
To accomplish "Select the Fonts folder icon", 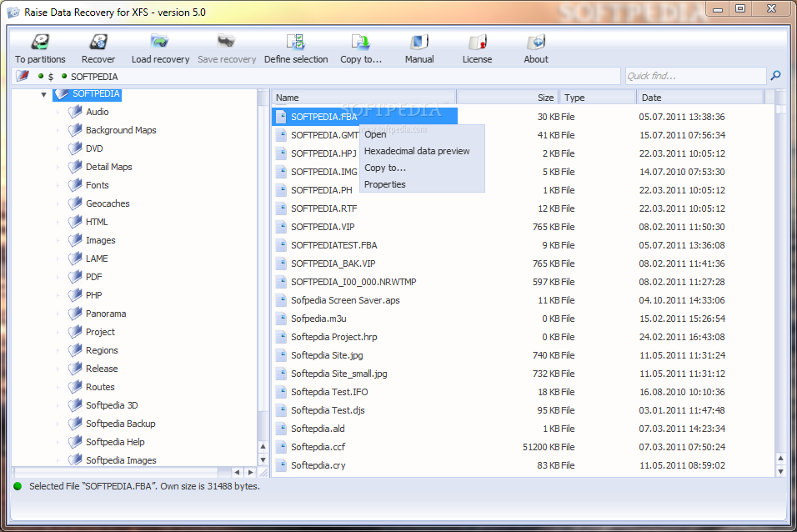I will click(75, 184).
